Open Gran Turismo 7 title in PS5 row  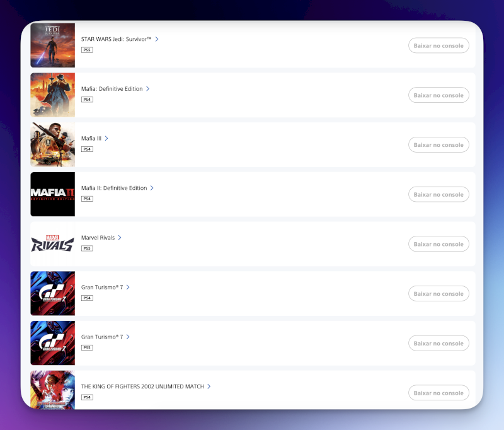pos(102,337)
